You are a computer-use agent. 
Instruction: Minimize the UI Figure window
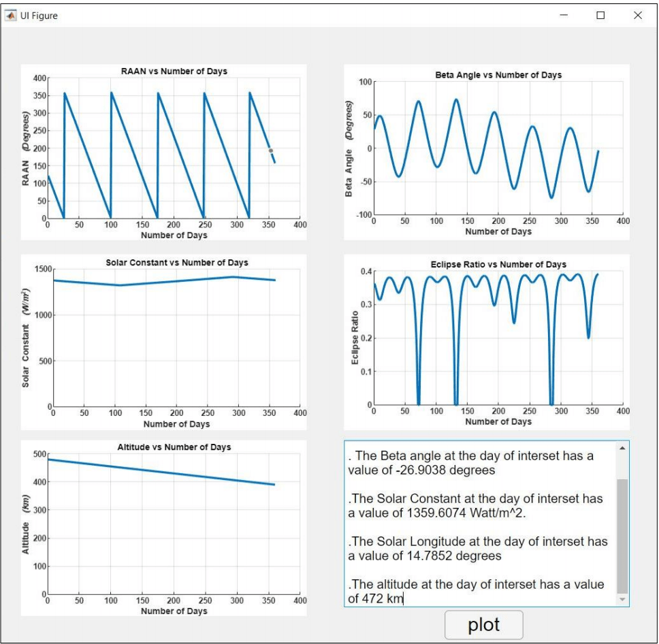564,15
